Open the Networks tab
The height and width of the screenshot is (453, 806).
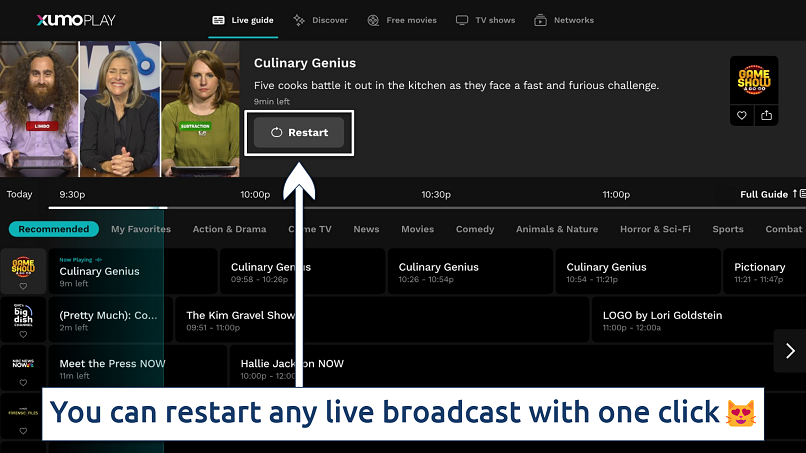point(564,20)
